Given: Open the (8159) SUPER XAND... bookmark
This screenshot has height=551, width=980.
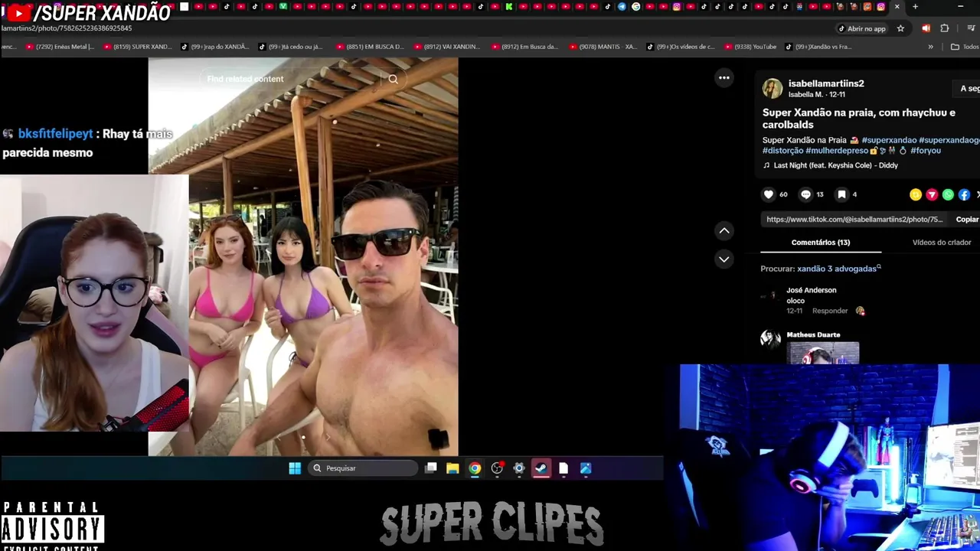Looking at the screenshot, I should click(x=137, y=47).
